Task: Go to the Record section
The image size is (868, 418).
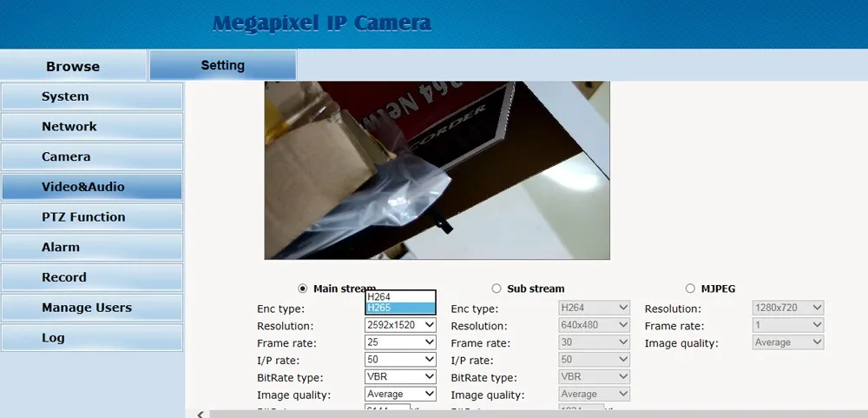Action: click(92, 277)
